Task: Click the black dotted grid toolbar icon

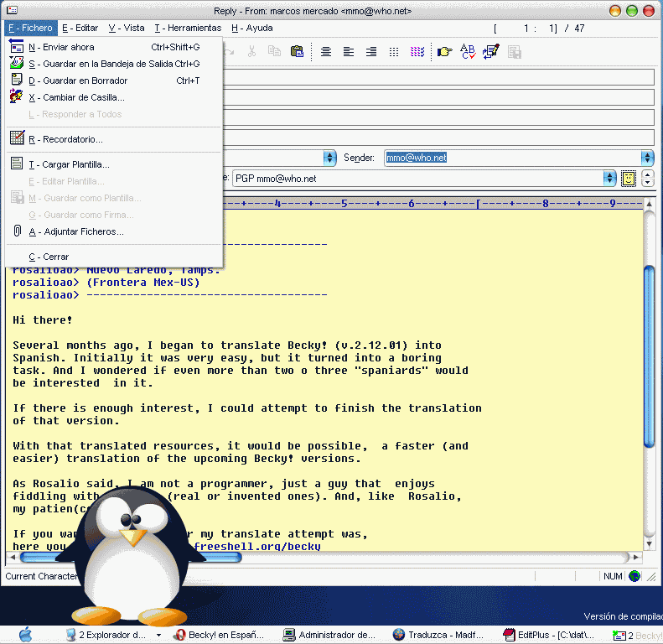Action: tap(394, 52)
